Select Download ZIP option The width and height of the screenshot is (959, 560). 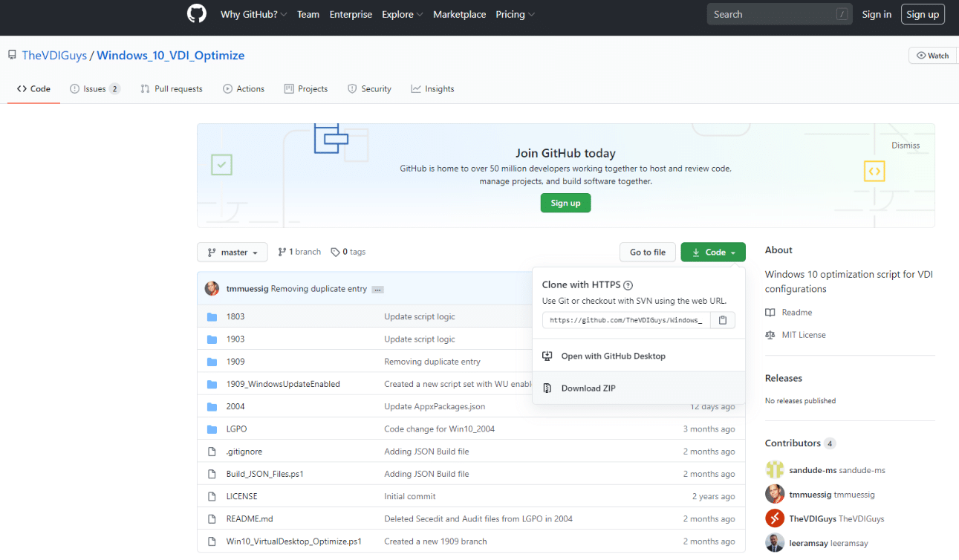pos(639,388)
